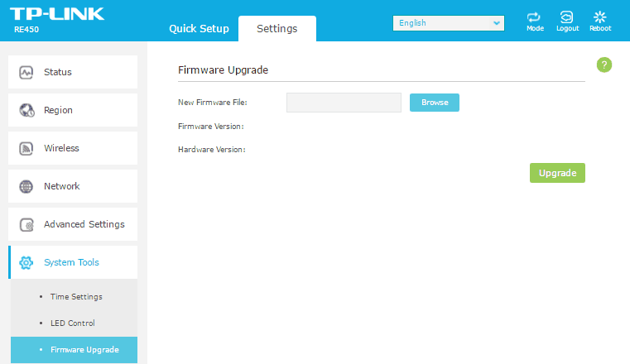The height and width of the screenshot is (364, 630).
Task: Click the "Firmware Version:" label
Action: (x=211, y=127)
